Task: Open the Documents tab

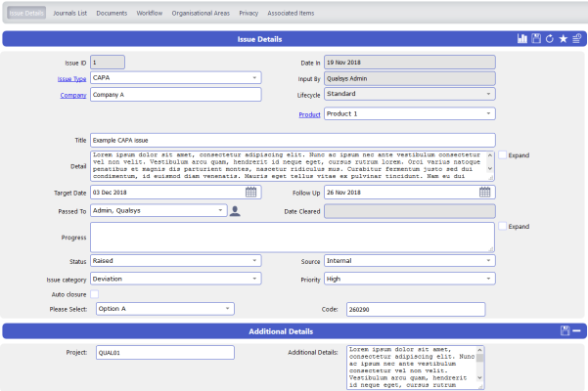Action: 112,13
